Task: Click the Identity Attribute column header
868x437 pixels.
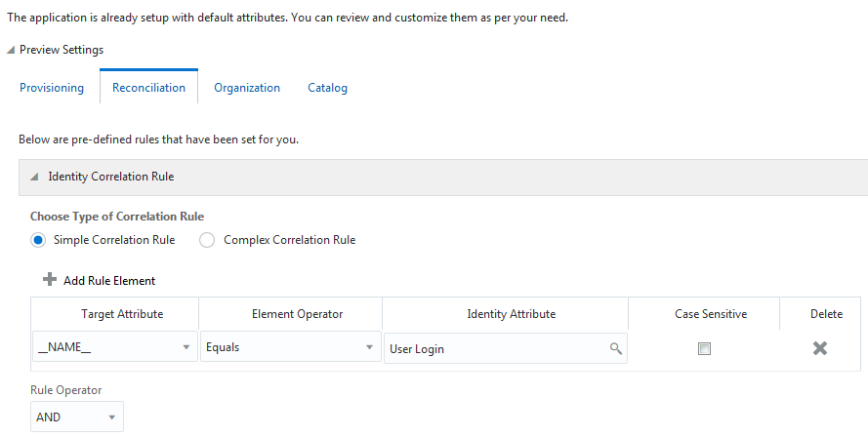Action: click(505, 314)
